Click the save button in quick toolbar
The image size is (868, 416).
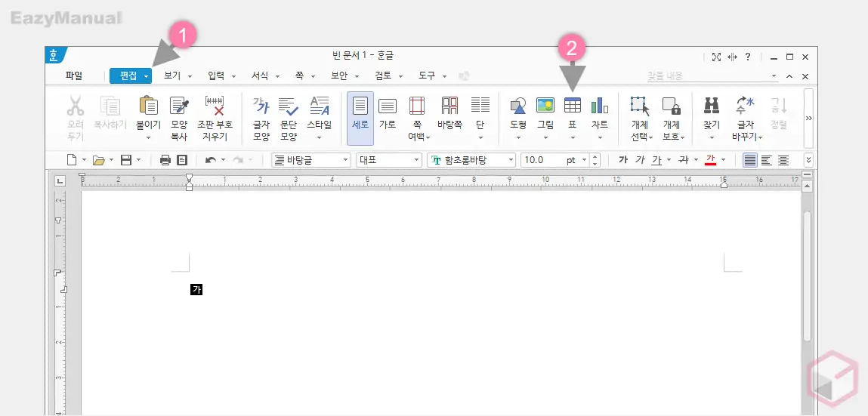[x=126, y=160]
